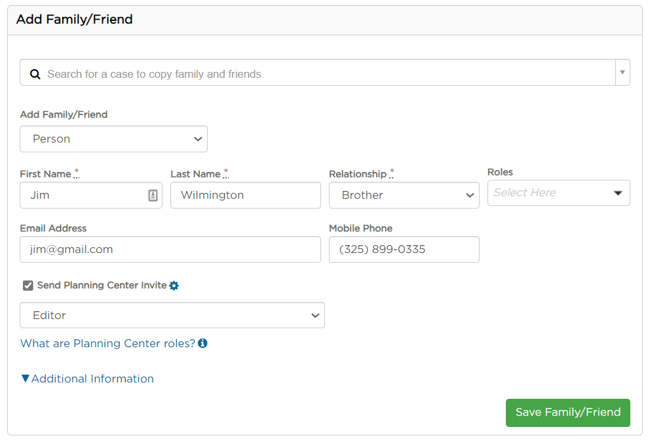Uncheck Send Planning Center Invite checkbox
The image size is (650, 440).
click(28, 286)
